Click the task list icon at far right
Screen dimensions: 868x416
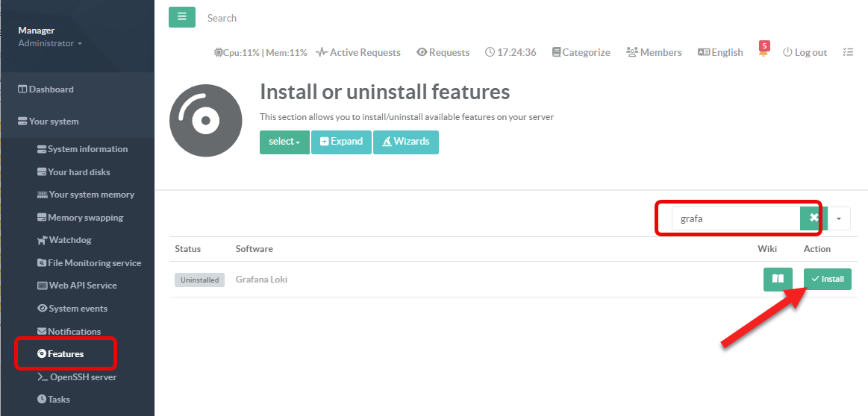tap(847, 52)
